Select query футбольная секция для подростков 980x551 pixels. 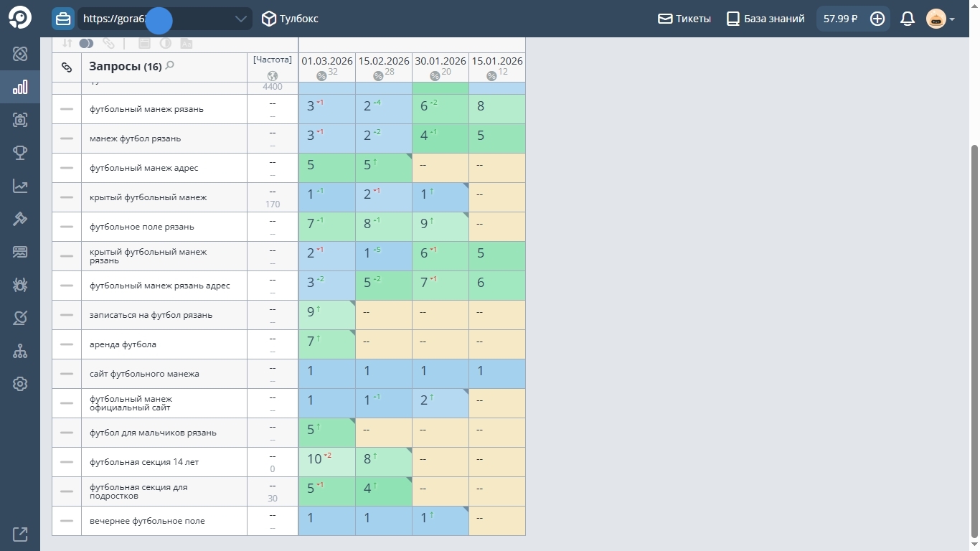click(138, 491)
